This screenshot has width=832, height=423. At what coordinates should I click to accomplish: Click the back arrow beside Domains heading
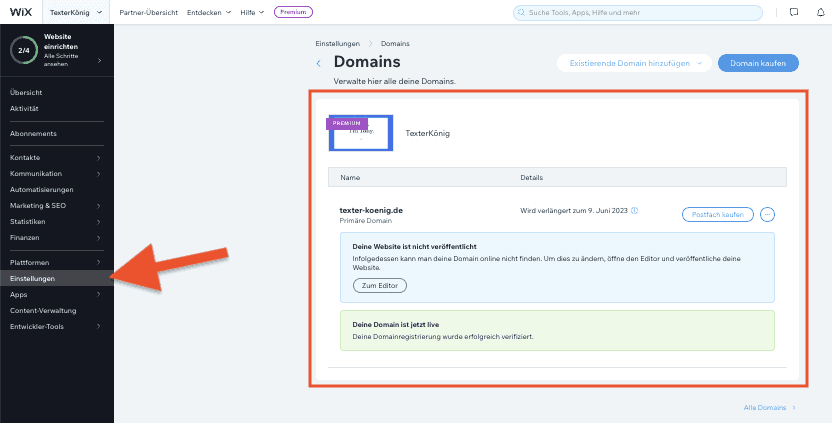pyautogui.click(x=318, y=64)
